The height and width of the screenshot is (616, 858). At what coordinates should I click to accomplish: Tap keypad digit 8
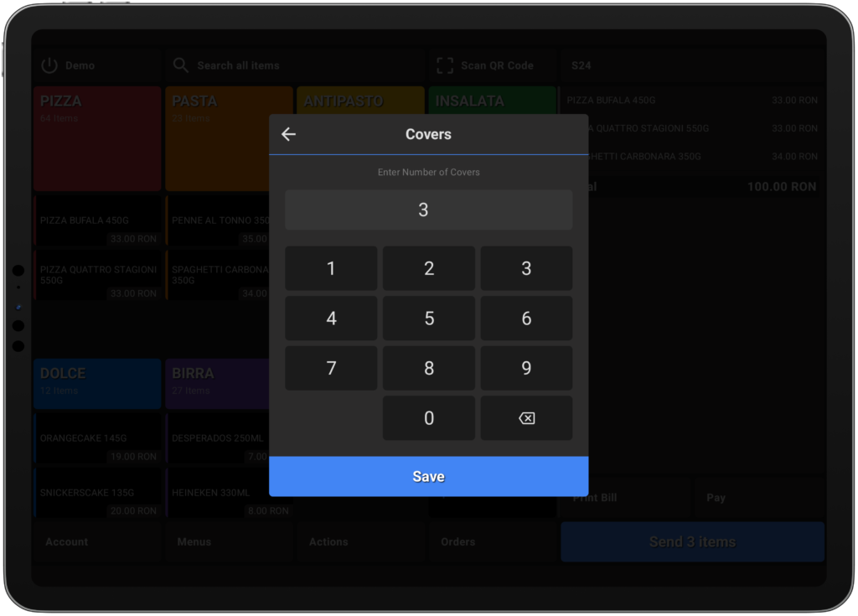[429, 368]
